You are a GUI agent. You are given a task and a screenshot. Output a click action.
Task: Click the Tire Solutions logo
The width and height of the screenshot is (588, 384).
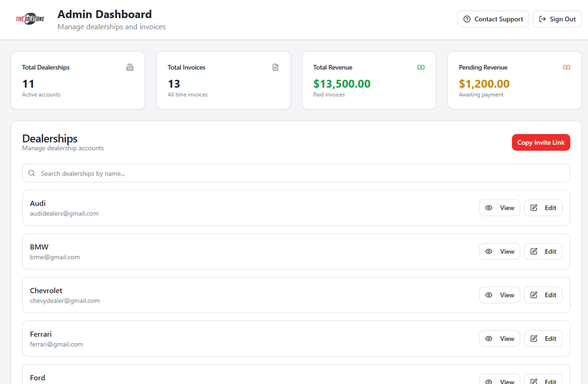click(x=30, y=19)
